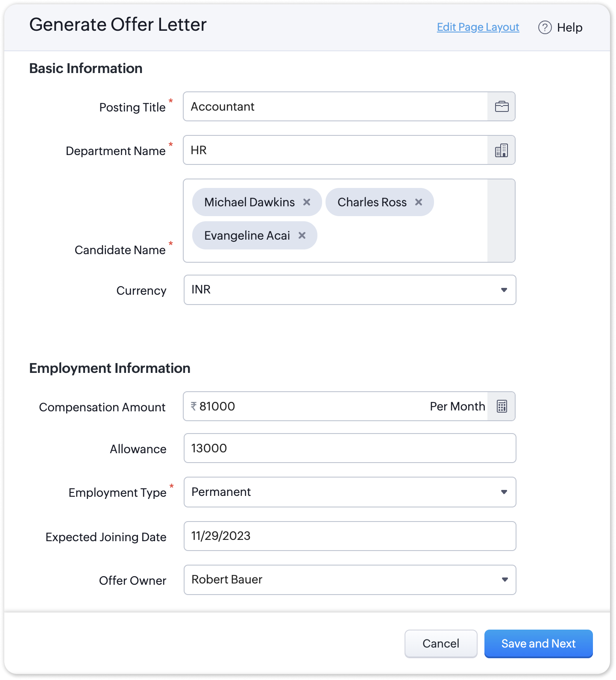This screenshot has height=680, width=616.
Task: Click the Michael Dawkins candidate chip
Action: coord(249,202)
